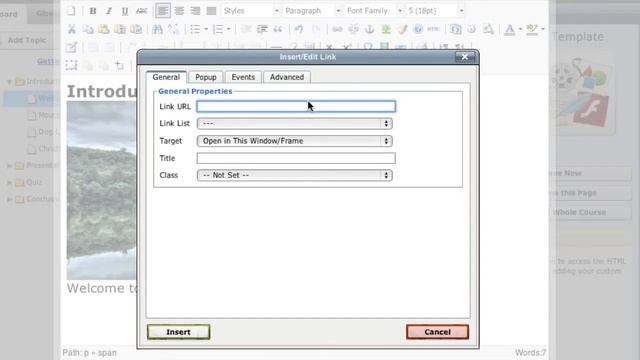The width and height of the screenshot is (640, 360).
Task: Click the Text Color 'A' icon
Action: 510,29
